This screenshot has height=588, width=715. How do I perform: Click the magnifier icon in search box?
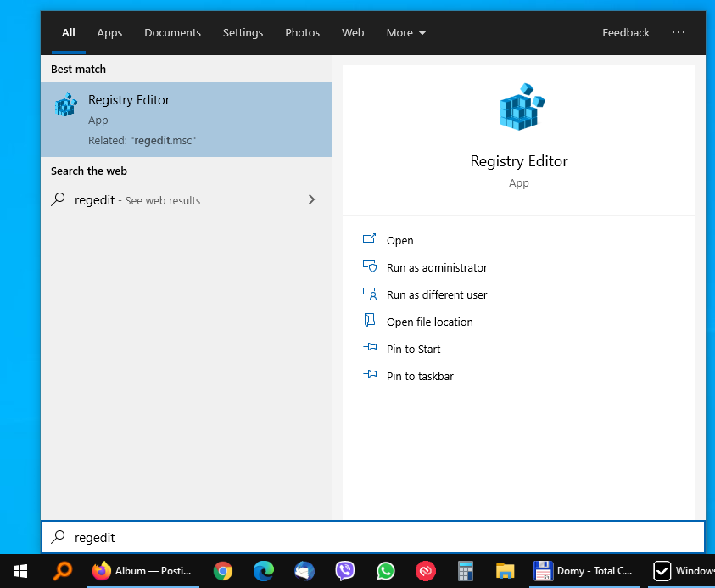pyautogui.click(x=58, y=537)
